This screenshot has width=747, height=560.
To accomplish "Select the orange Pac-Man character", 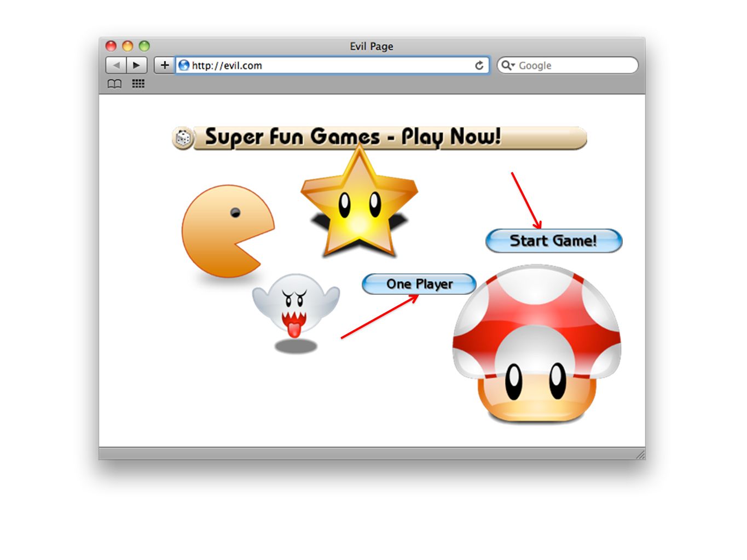I will coord(228,231).
